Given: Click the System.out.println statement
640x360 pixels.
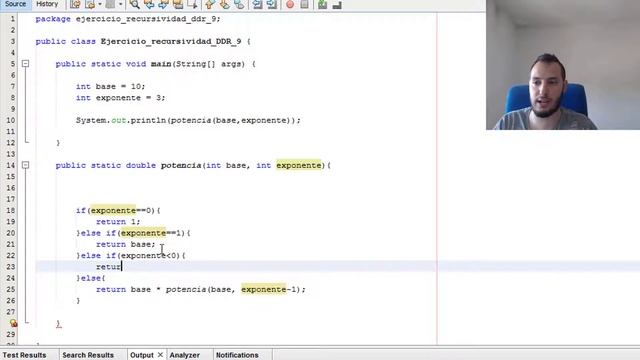Looking at the screenshot, I should point(188,120).
